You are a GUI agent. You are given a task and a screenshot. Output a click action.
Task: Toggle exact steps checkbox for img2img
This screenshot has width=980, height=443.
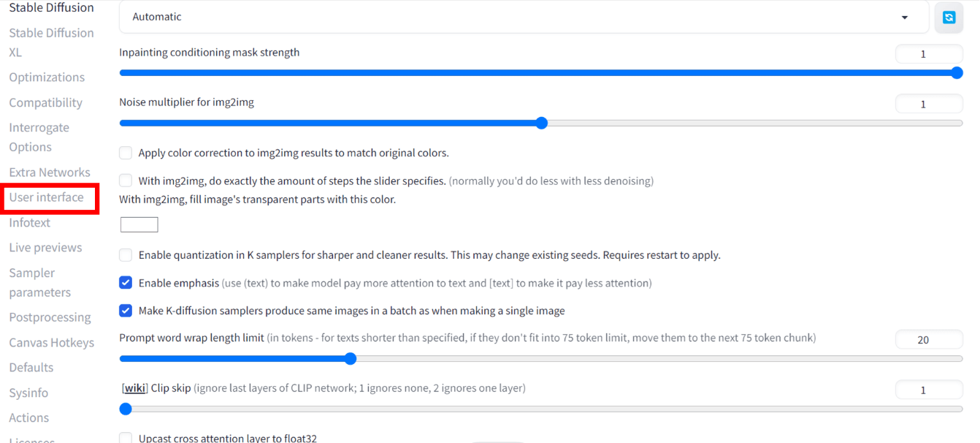coord(126,181)
